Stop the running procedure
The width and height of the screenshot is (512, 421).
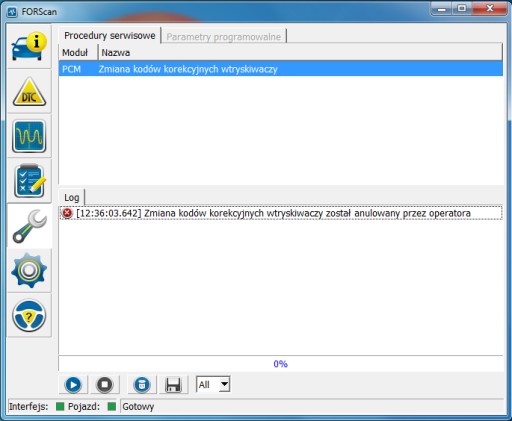105,385
